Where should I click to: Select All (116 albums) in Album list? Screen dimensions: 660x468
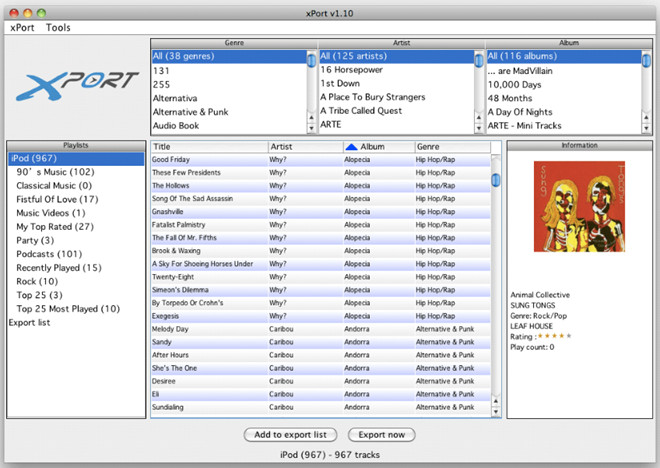pos(564,56)
